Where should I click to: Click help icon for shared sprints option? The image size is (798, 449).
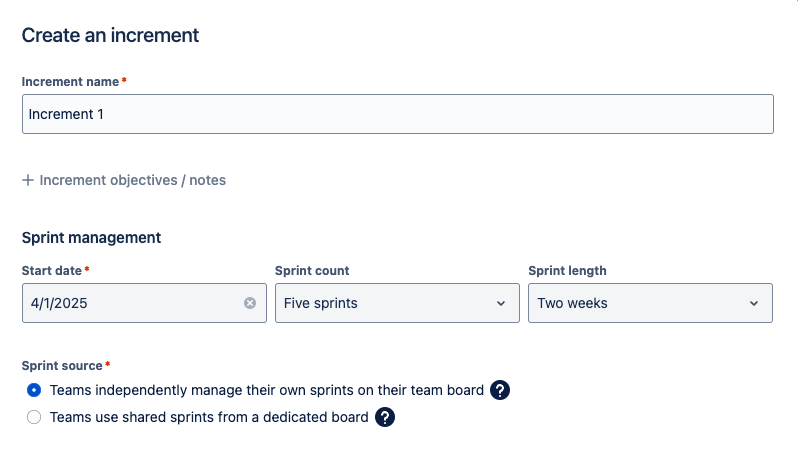(x=385, y=417)
